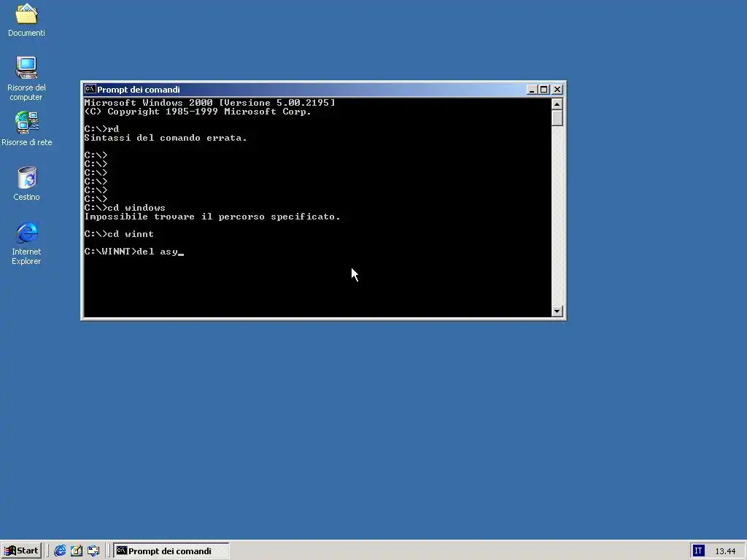Click the scroll up arrow in the command prompt
This screenshot has height=560, width=747.
[557, 104]
